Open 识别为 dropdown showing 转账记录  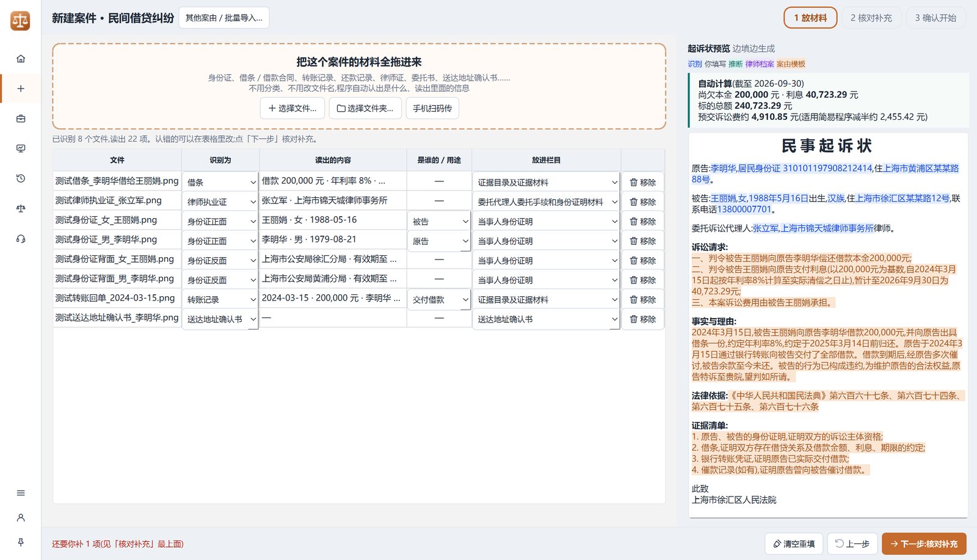pyautogui.click(x=220, y=299)
